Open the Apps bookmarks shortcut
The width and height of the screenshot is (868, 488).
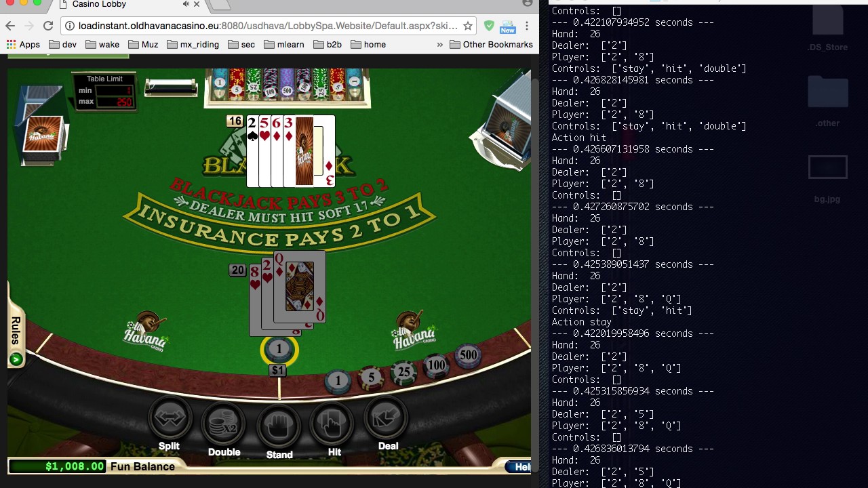point(23,45)
